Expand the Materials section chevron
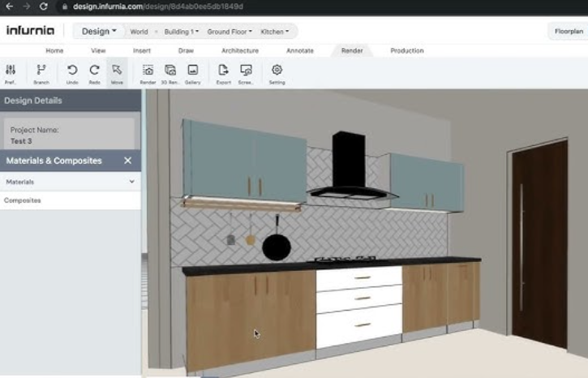 click(132, 182)
